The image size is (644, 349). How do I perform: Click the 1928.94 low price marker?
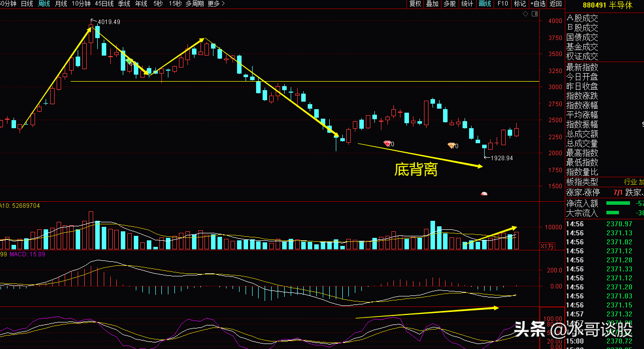point(501,158)
